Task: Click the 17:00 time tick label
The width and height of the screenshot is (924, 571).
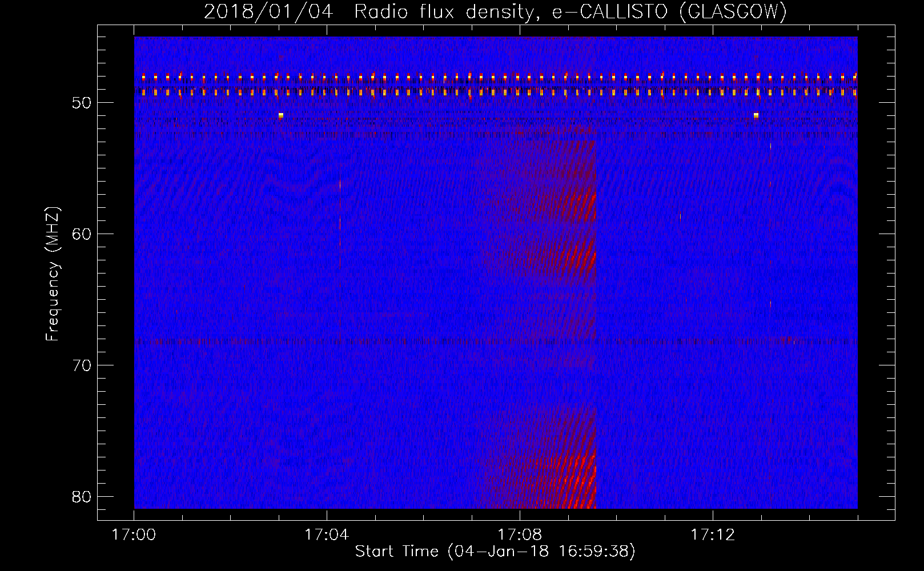Action: [134, 535]
